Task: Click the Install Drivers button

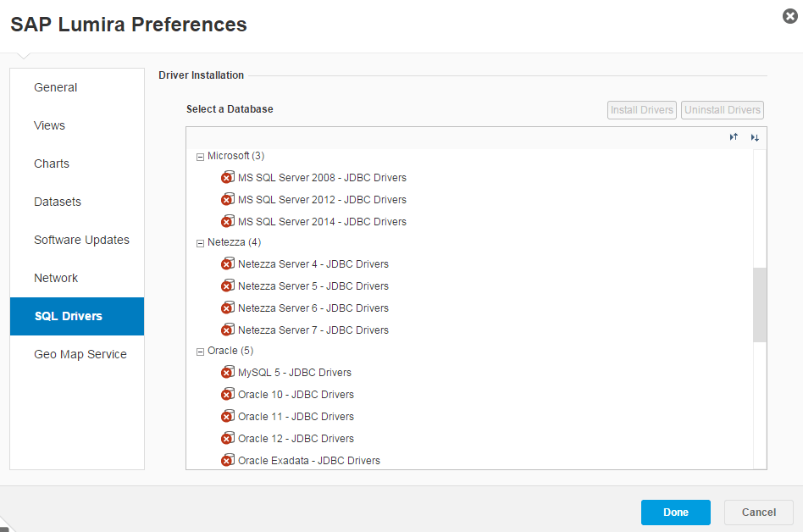Action: point(641,109)
